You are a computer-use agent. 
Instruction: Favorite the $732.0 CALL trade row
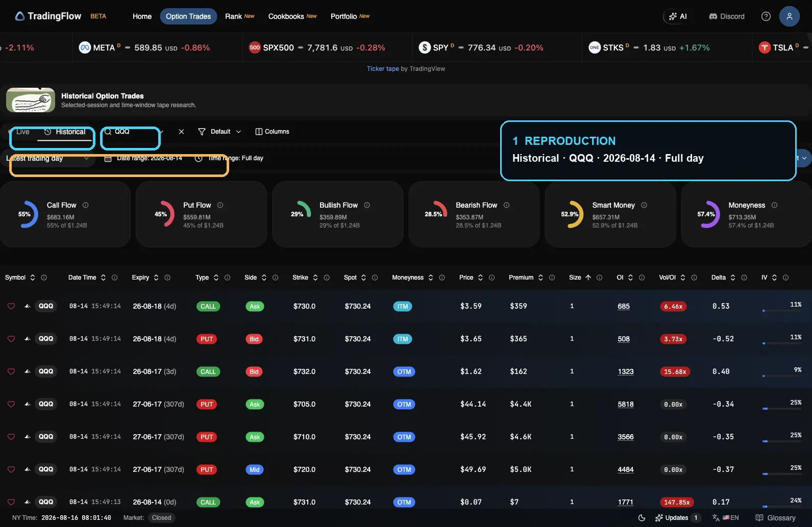pos(11,371)
